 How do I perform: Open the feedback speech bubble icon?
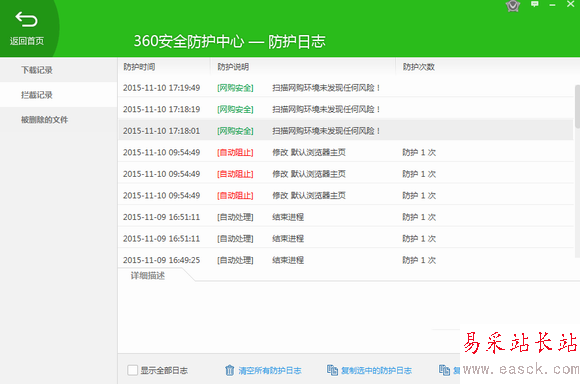point(535,4)
